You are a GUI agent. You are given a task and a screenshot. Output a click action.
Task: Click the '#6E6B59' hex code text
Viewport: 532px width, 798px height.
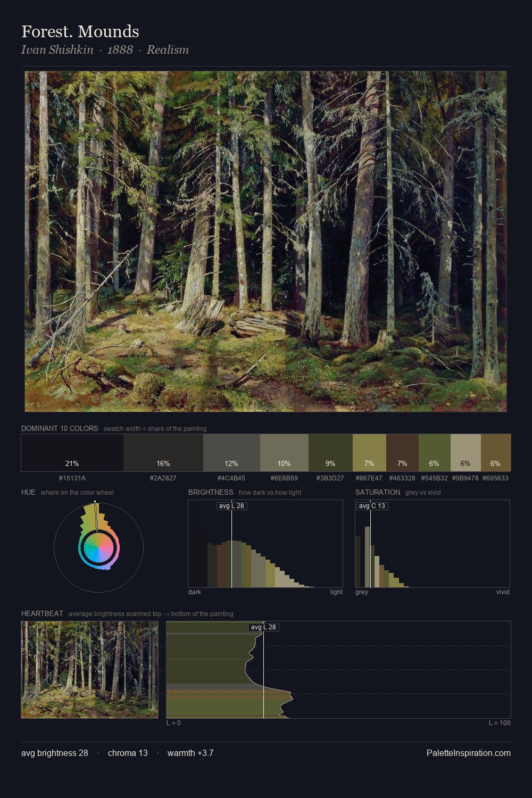(x=284, y=478)
